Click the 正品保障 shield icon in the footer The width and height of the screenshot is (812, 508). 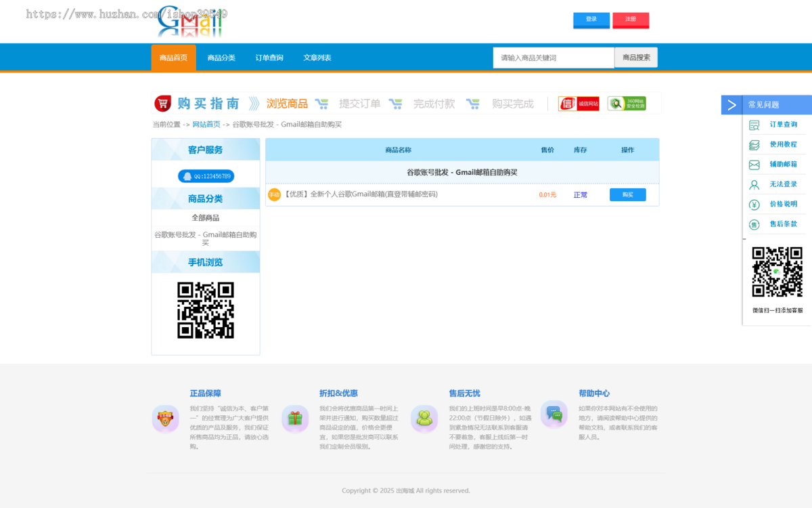tap(166, 419)
